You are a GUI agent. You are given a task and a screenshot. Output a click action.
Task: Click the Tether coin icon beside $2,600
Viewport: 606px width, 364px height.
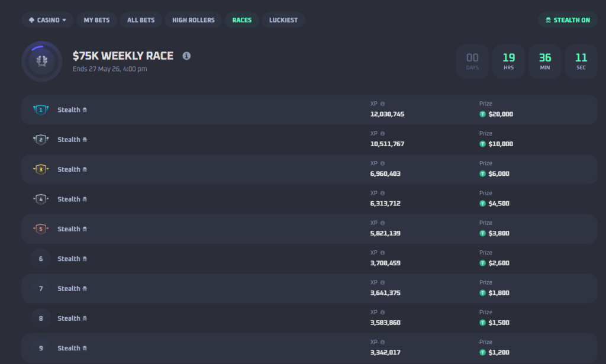[482, 263]
